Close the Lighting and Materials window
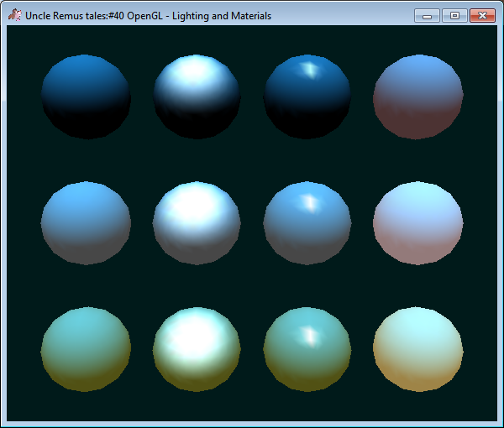This screenshot has width=504, height=428. [482, 15]
